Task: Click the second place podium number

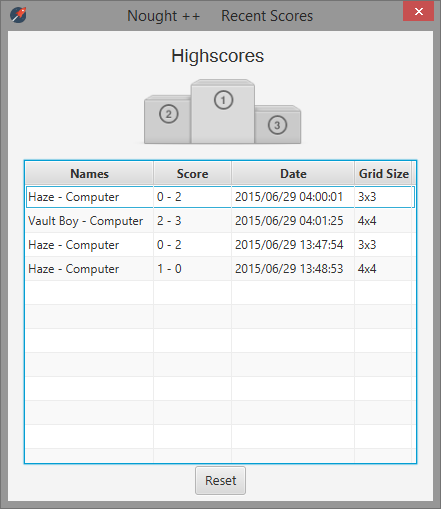Action: click(169, 114)
